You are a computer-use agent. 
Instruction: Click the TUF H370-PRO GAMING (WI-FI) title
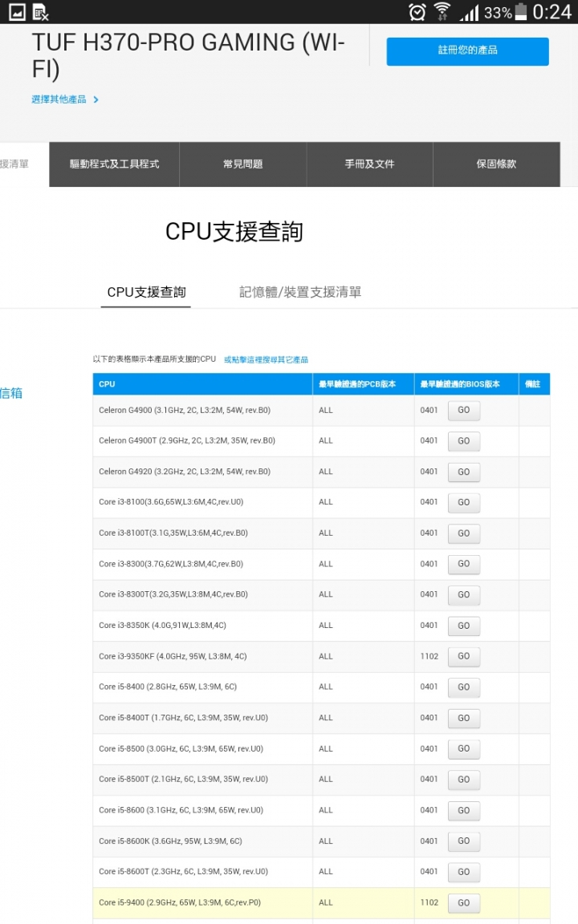(188, 55)
